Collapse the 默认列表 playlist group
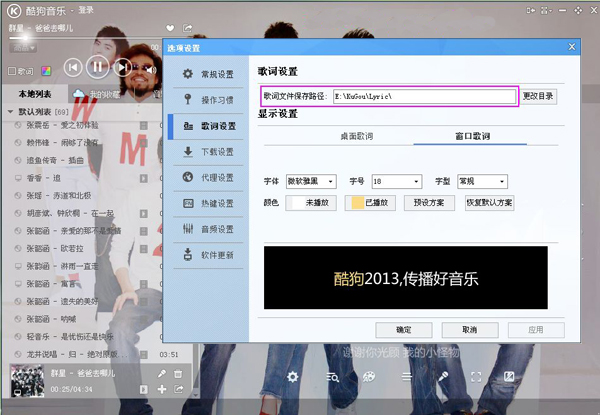Viewport: 600px width, 415px height. pos(11,112)
